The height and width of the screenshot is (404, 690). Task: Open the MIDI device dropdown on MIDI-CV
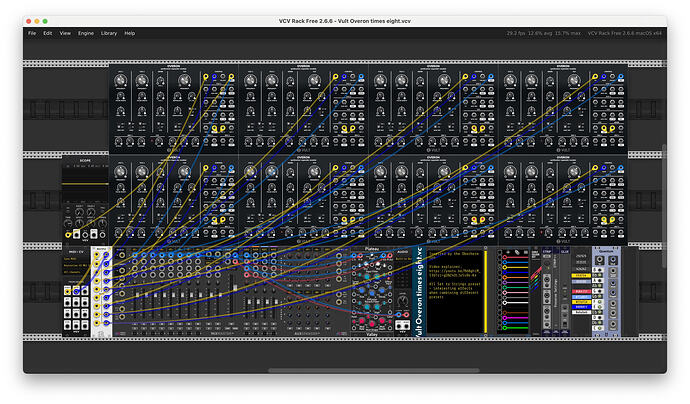76,265
